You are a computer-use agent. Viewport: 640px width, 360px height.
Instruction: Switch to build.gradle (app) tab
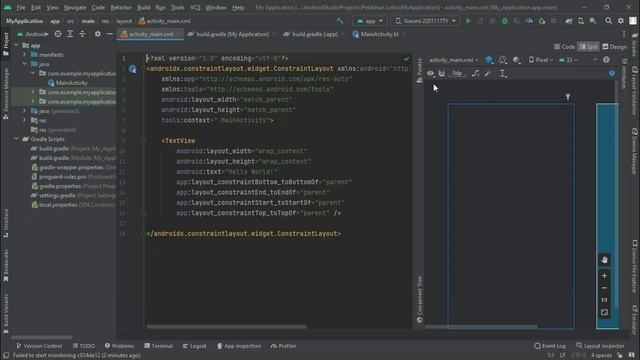pyautogui.click(x=314, y=34)
